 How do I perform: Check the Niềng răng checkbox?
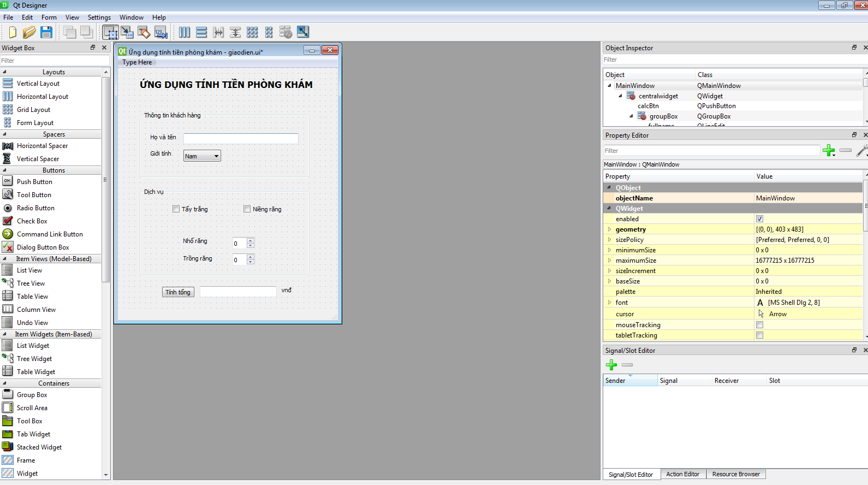[x=247, y=209]
